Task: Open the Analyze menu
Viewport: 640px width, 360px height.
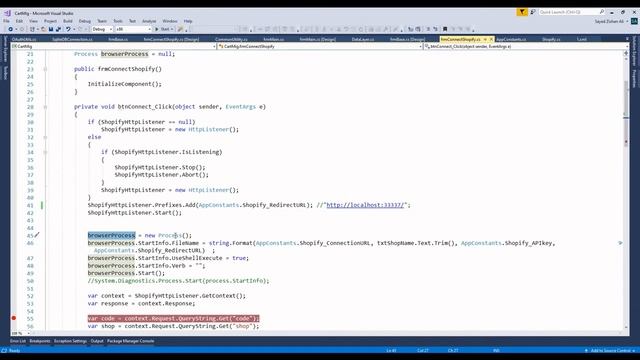Action: tap(149, 21)
